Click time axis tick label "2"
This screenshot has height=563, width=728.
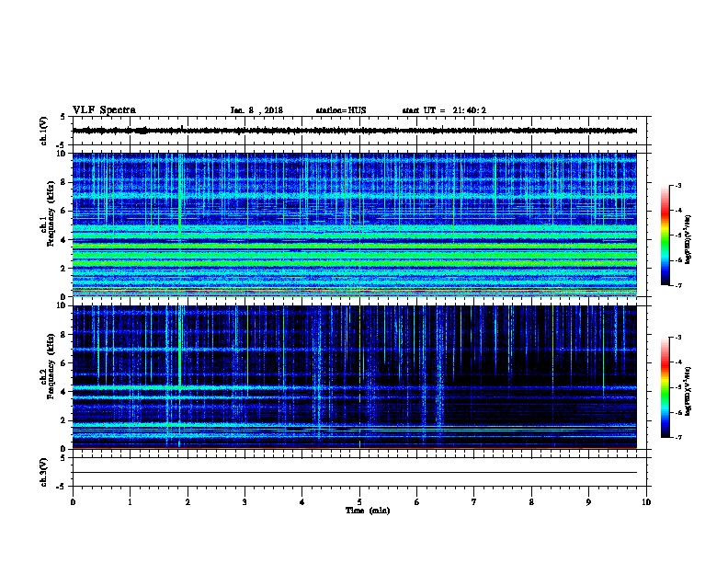188,501
